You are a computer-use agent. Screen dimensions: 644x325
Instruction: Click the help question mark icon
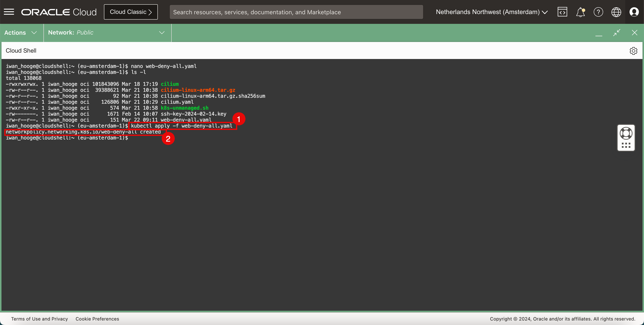coord(598,12)
